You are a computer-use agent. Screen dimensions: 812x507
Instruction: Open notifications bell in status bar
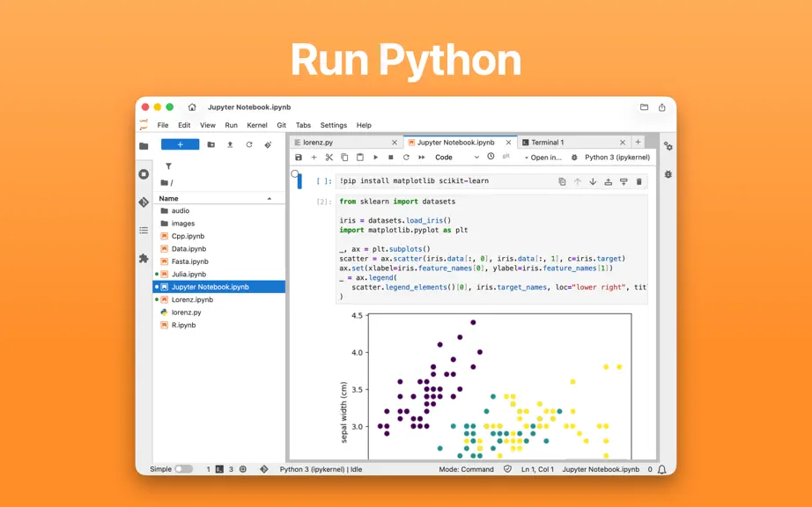661,469
